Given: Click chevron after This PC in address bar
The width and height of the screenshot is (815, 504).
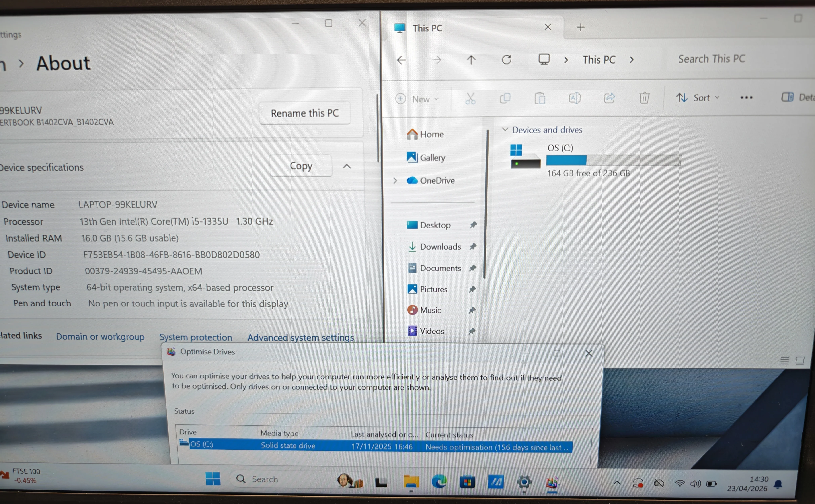Looking at the screenshot, I should point(632,60).
